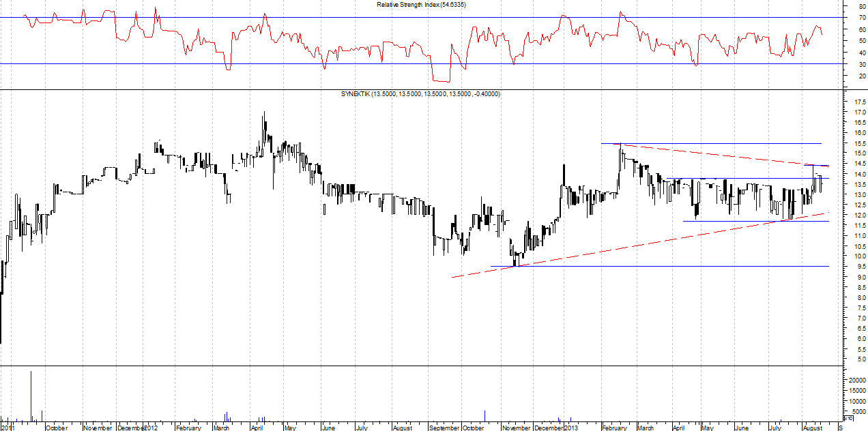The width and height of the screenshot is (868, 431).
Task: Select the blue horizontal line at 15.5
Action: [717, 143]
